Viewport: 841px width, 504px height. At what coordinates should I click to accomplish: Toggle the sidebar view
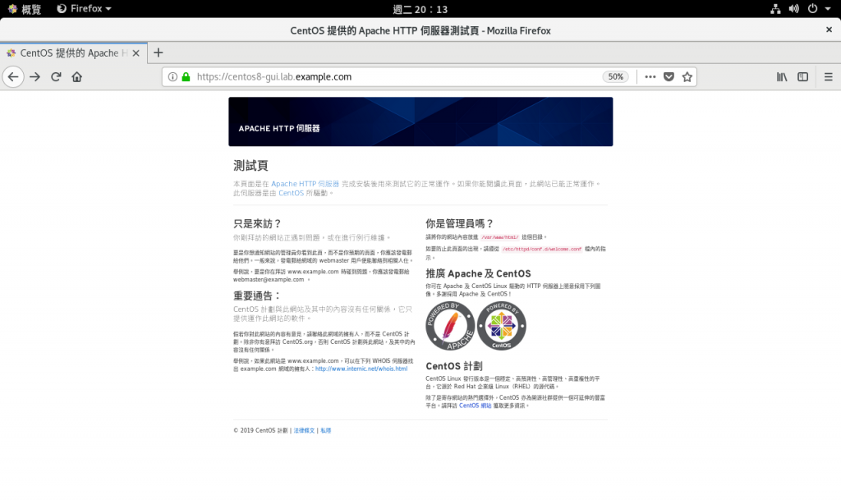[802, 76]
